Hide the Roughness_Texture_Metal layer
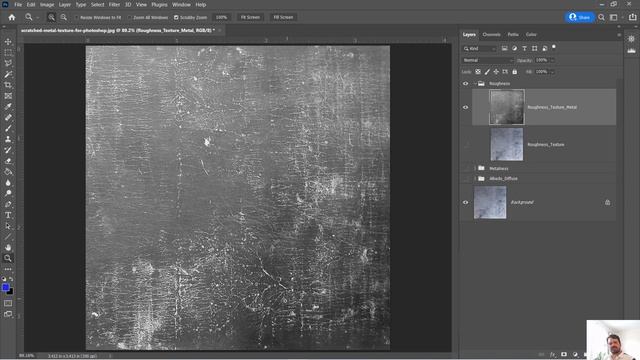The width and height of the screenshot is (640, 360). [x=465, y=107]
